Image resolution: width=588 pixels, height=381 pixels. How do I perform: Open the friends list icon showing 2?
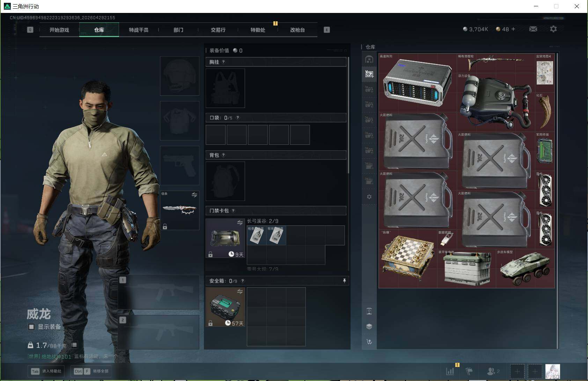[493, 371]
